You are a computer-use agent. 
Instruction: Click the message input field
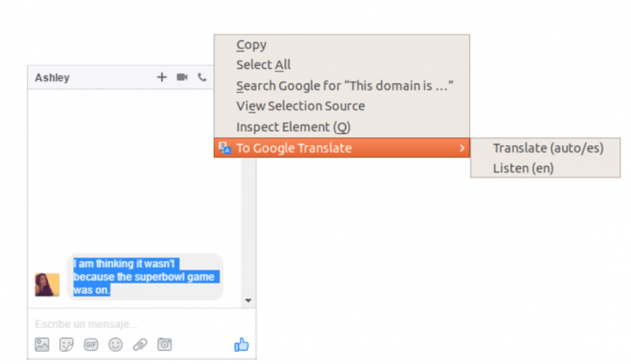click(131, 325)
